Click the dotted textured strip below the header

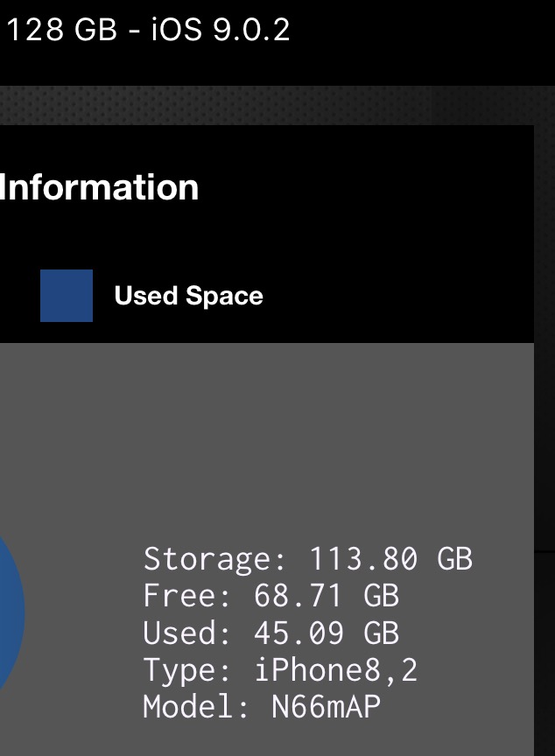277,105
